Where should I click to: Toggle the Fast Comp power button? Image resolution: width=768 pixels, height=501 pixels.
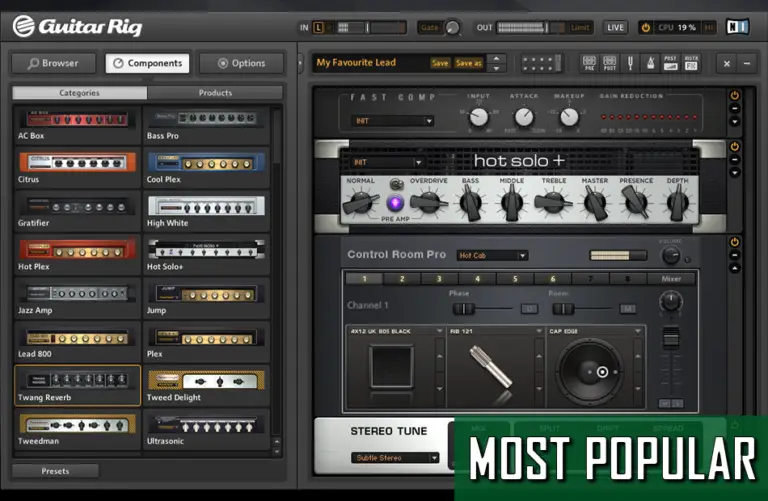tap(735, 95)
